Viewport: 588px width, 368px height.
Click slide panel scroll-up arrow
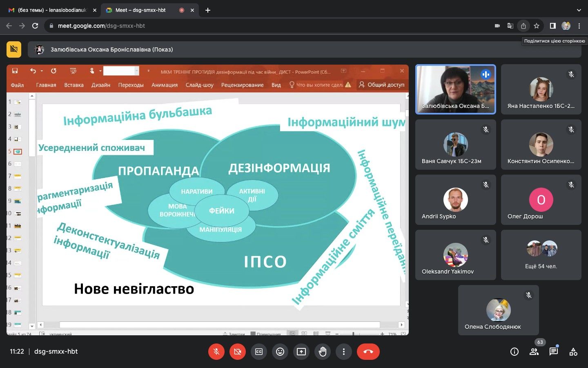[32, 96]
